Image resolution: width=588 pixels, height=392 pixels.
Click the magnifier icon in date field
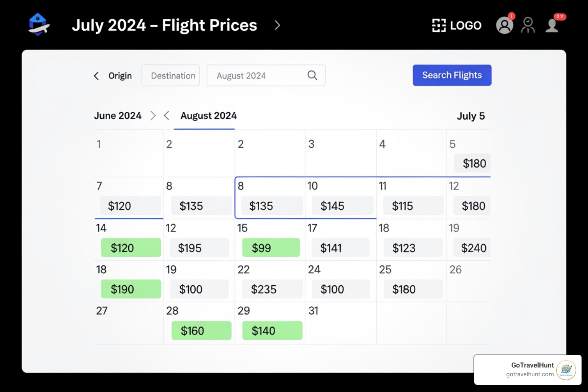click(312, 75)
